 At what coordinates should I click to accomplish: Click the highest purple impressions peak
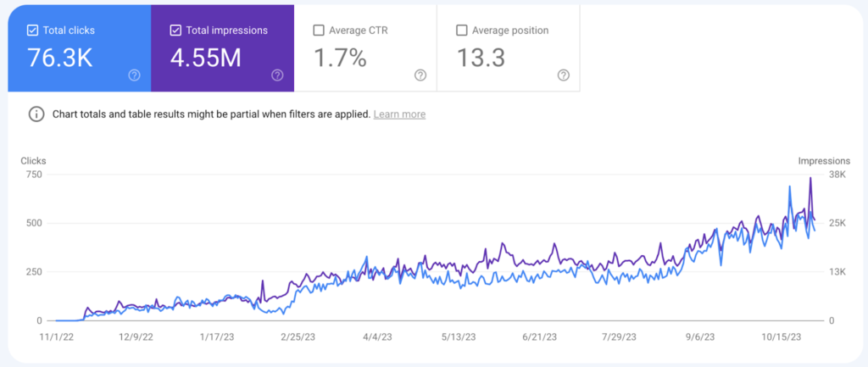810,178
